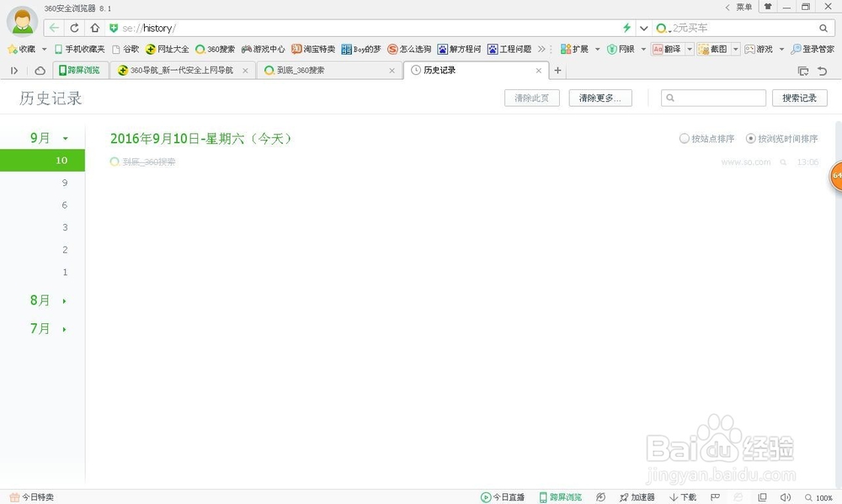Click the green shield security icon
This screenshot has width=842, height=504.
click(x=114, y=28)
